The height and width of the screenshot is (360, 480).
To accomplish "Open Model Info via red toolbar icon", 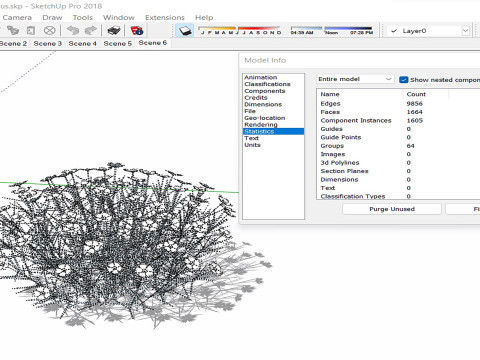I will (x=137, y=31).
